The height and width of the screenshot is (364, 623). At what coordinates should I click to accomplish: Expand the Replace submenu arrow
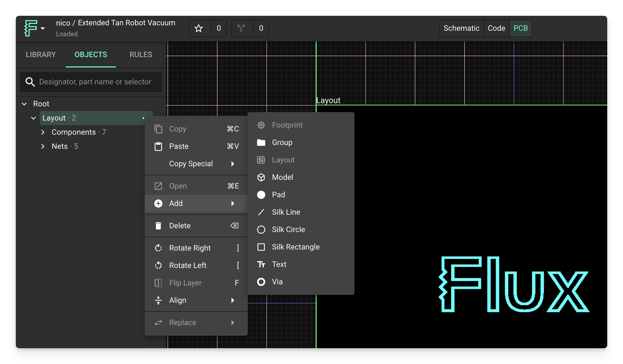click(233, 323)
